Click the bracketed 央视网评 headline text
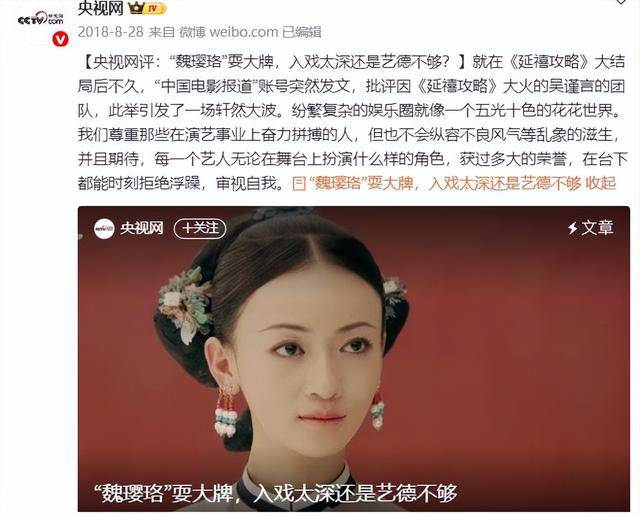Screen dimensions: 640x515 tap(274, 62)
